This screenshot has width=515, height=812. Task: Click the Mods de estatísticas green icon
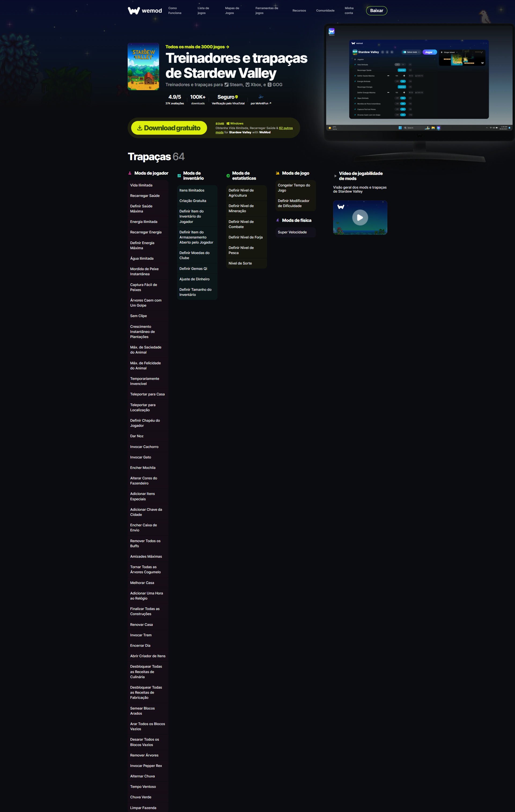tap(228, 176)
